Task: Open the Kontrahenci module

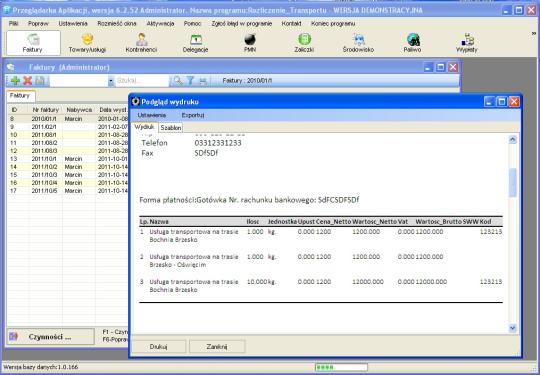Action: click(x=141, y=43)
